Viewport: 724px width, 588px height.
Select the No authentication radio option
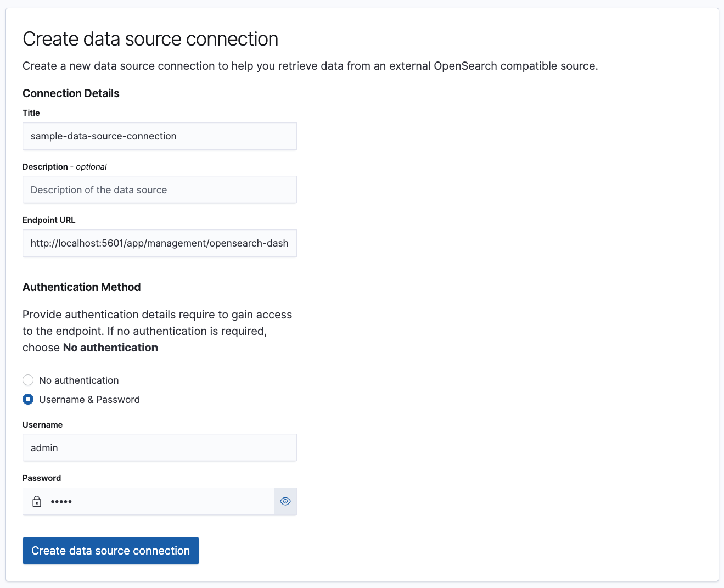click(28, 380)
